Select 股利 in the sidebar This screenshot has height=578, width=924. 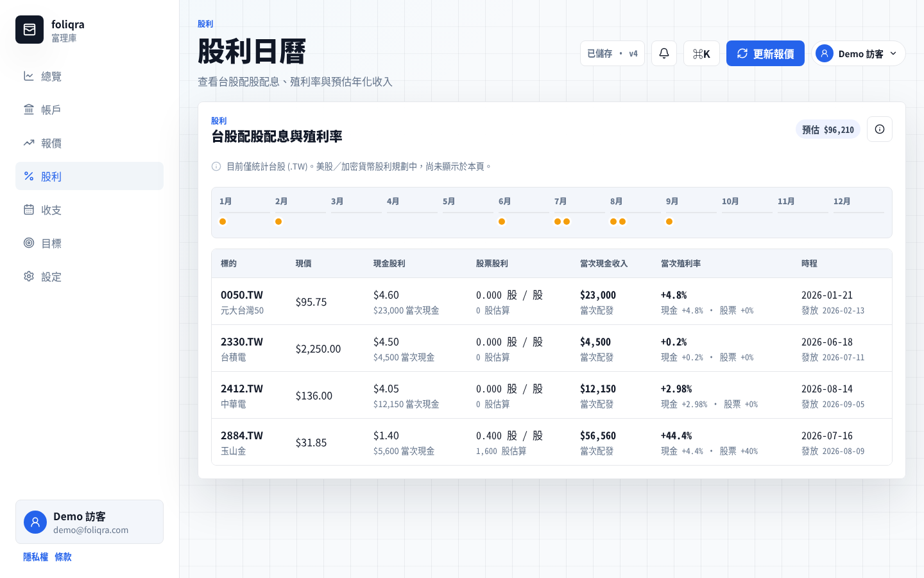pos(89,176)
